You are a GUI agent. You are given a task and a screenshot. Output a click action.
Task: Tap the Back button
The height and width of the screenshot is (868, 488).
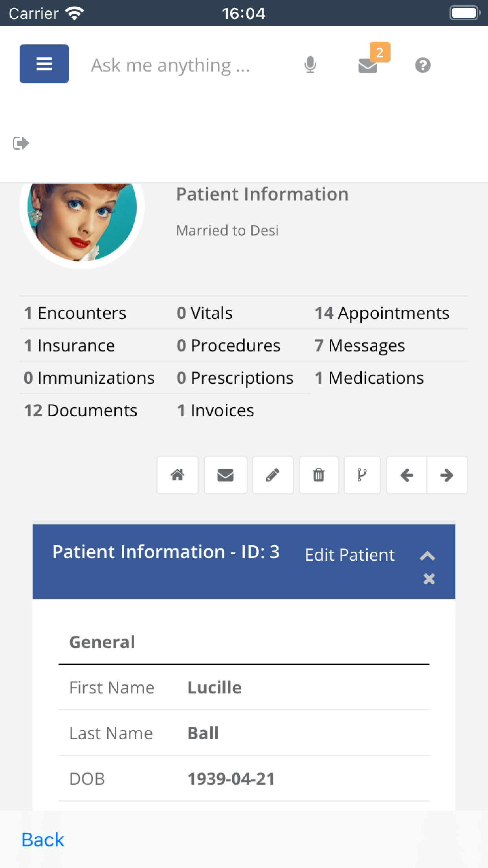point(43,840)
